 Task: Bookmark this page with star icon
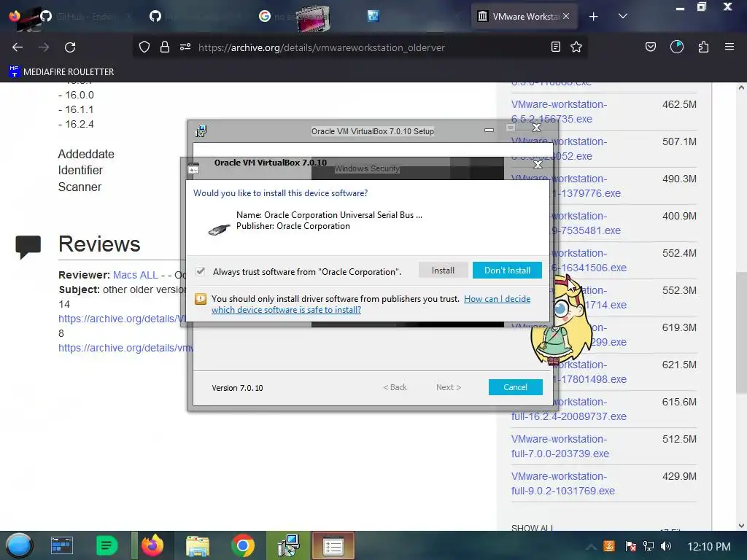point(576,47)
